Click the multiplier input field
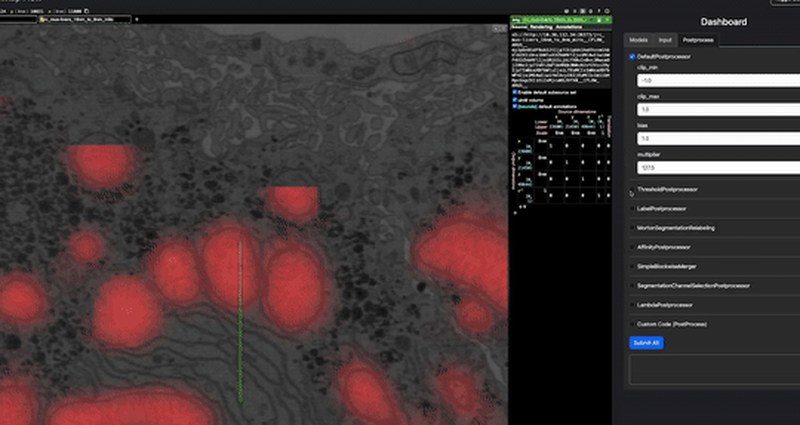The image size is (800, 425). (718, 168)
